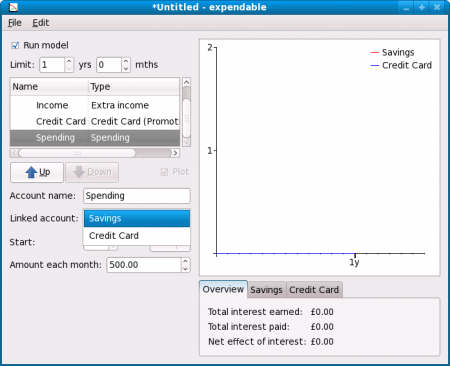Click the Total interest earned value £0.00

[322, 312]
